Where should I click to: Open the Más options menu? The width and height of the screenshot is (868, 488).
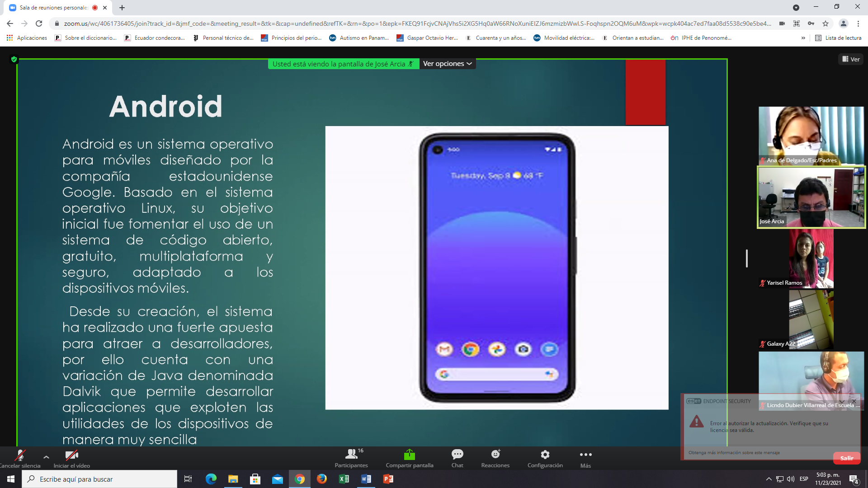[x=585, y=458]
